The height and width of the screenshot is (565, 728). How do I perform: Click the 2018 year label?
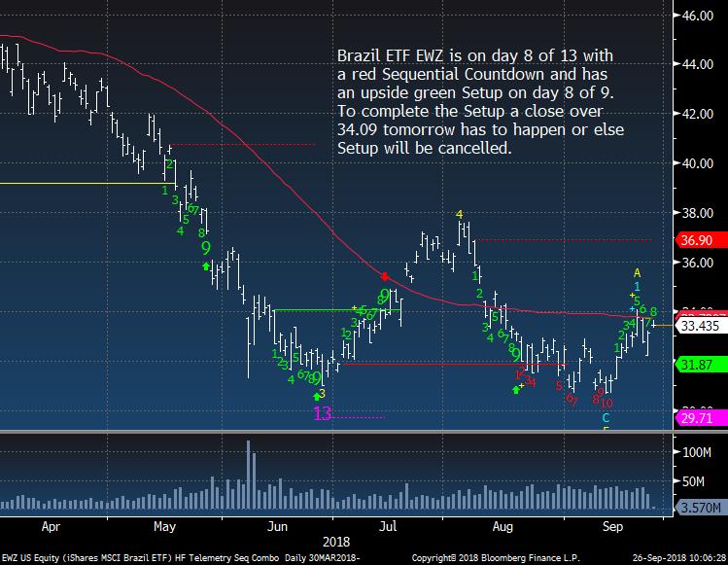pos(336,542)
